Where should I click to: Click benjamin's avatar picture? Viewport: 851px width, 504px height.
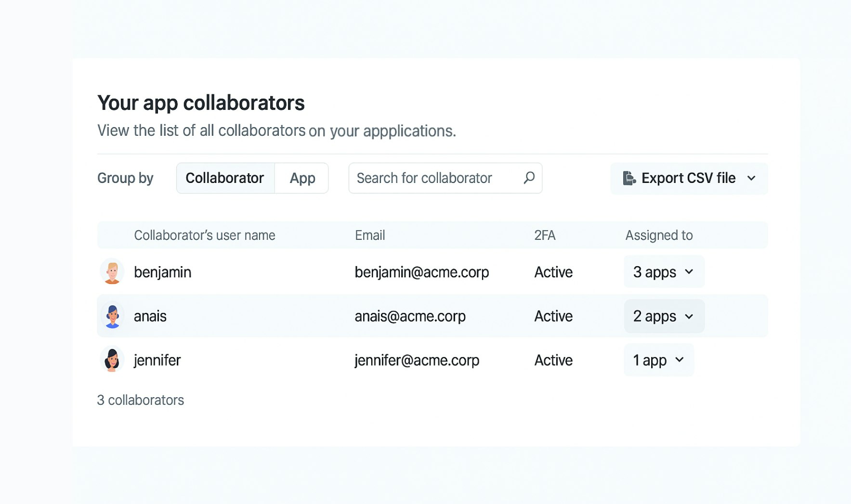112,272
